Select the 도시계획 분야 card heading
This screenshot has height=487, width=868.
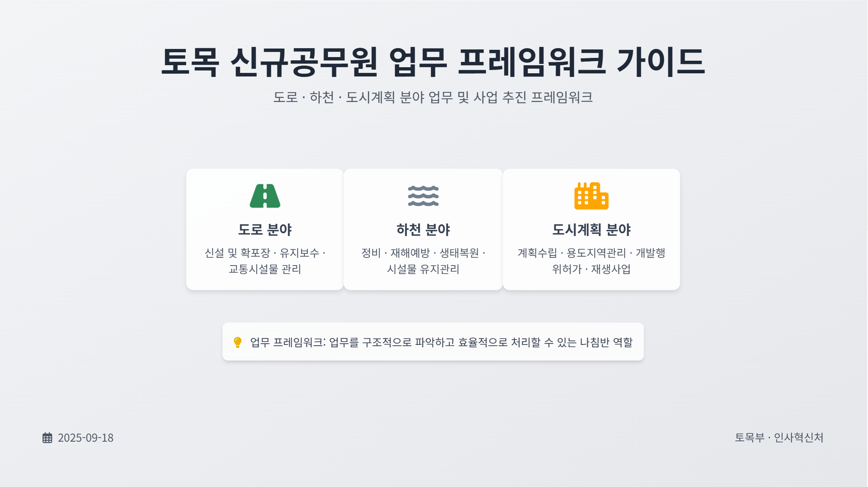[591, 230]
